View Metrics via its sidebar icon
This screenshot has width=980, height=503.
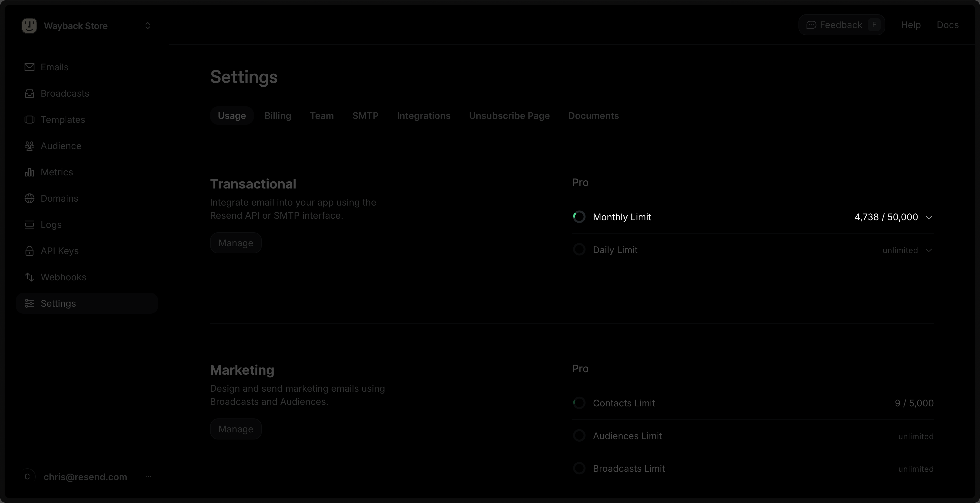point(30,172)
